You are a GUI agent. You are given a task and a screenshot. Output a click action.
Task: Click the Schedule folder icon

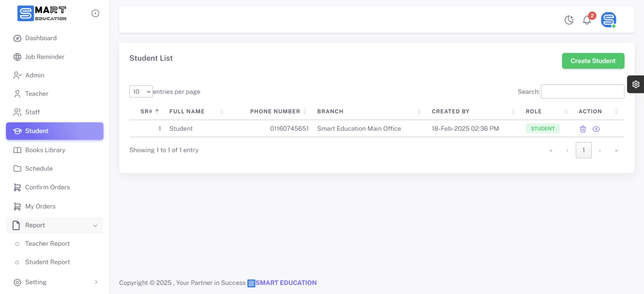tap(17, 169)
